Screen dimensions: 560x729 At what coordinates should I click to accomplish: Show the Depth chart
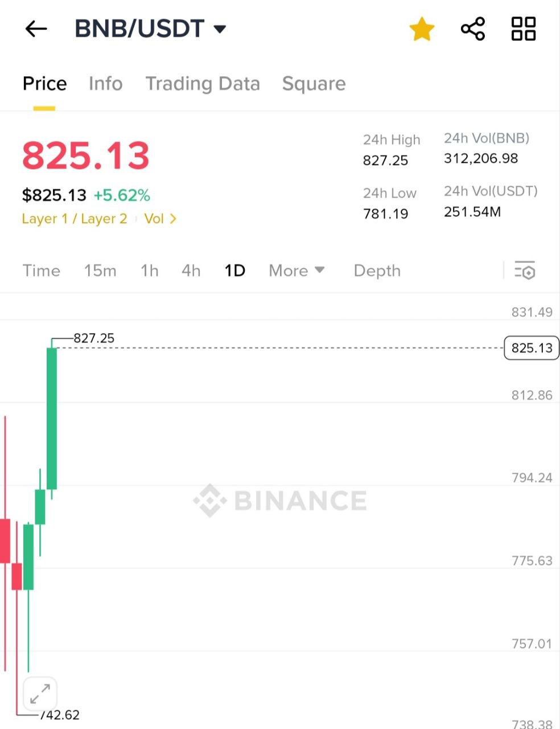point(377,271)
